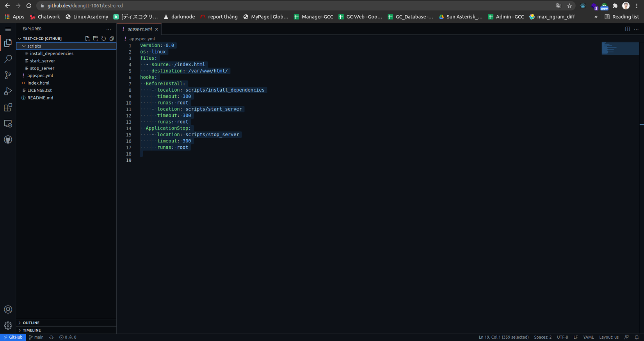Open the GitHub view in activity bar
The height and width of the screenshot is (341, 644).
click(8, 140)
